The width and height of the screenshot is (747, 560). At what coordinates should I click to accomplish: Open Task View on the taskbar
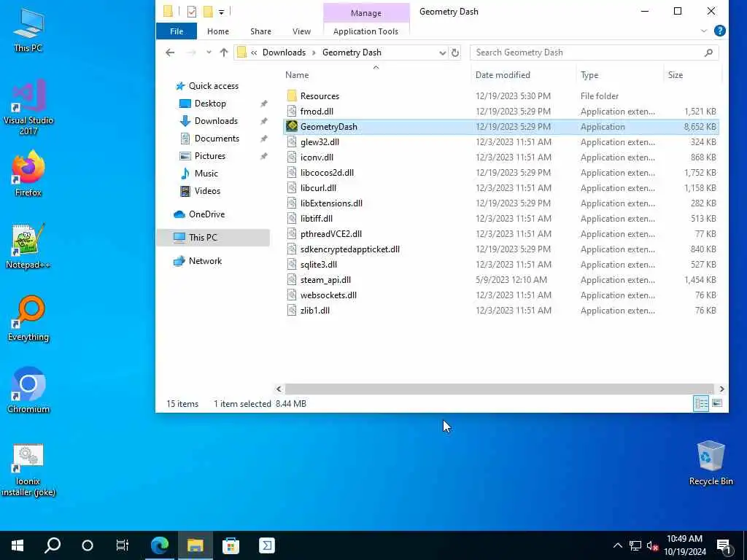[x=123, y=545]
